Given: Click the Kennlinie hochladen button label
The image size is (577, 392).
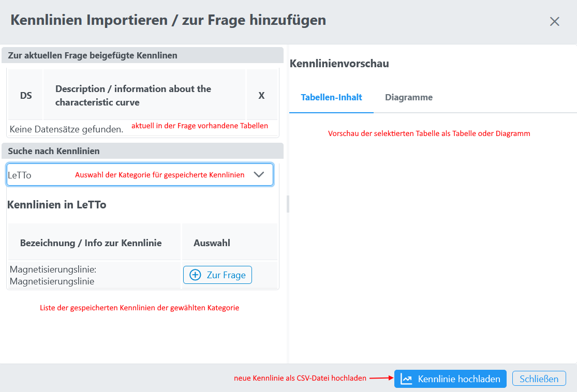Looking at the screenshot, I should click(458, 379).
